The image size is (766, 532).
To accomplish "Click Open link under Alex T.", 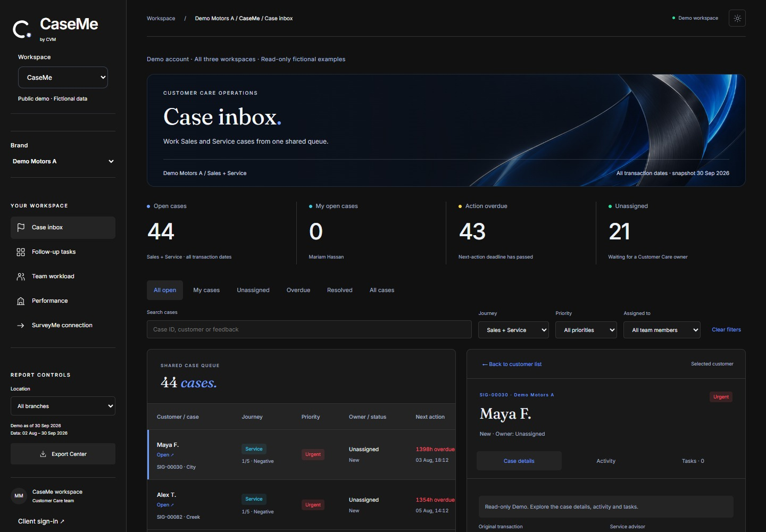I will (x=165, y=505).
